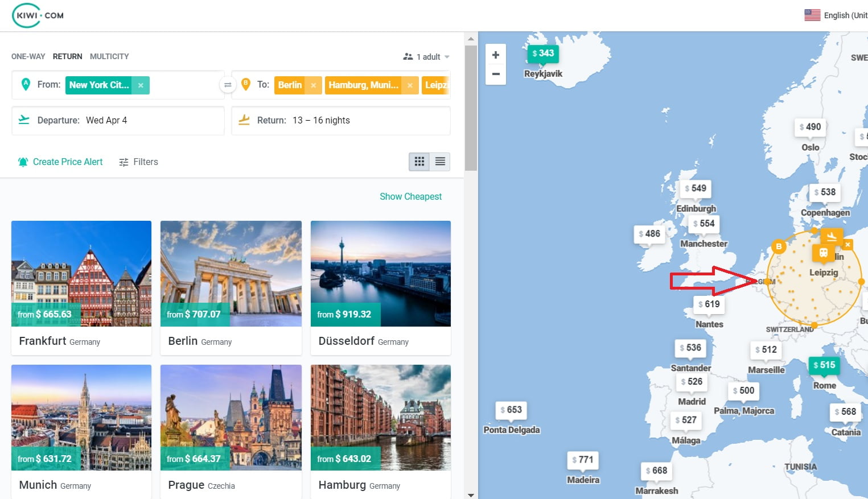Image resolution: width=868 pixels, height=499 pixels.
Task: Remove New York City from origin
Action: tap(141, 85)
